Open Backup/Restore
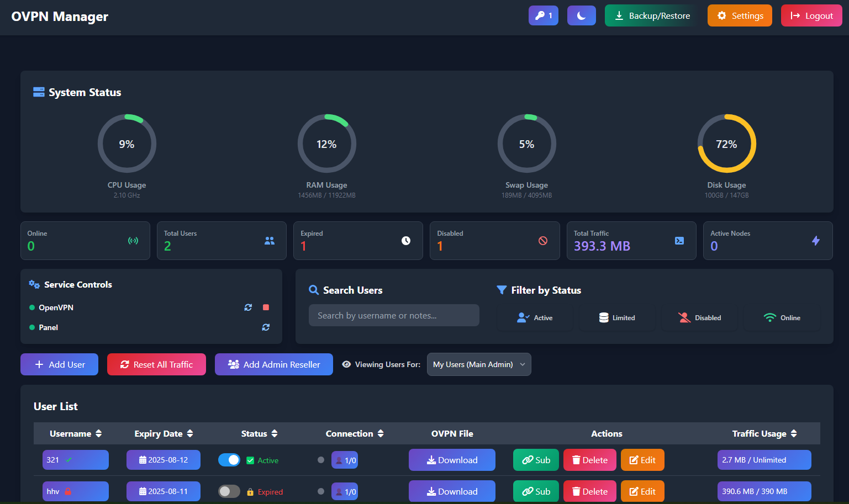Screen dimensions: 849x504 (x=650, y=15)
